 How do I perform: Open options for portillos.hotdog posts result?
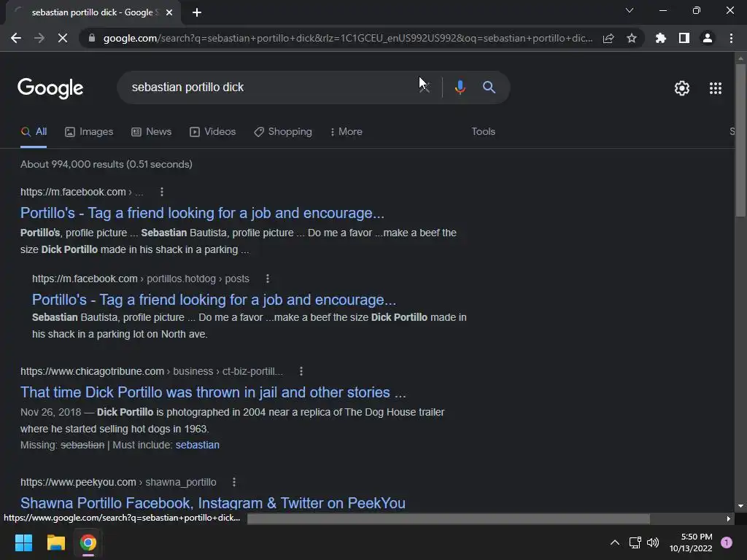click(x=267, y=279)
